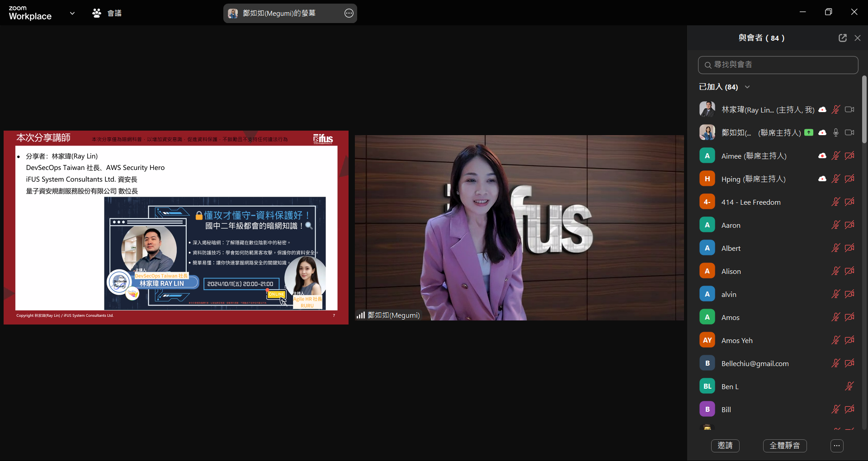Toggle the camera icon for 林家瑋 Ray Lin
The image size is (868, 461).
coord(849,109)
